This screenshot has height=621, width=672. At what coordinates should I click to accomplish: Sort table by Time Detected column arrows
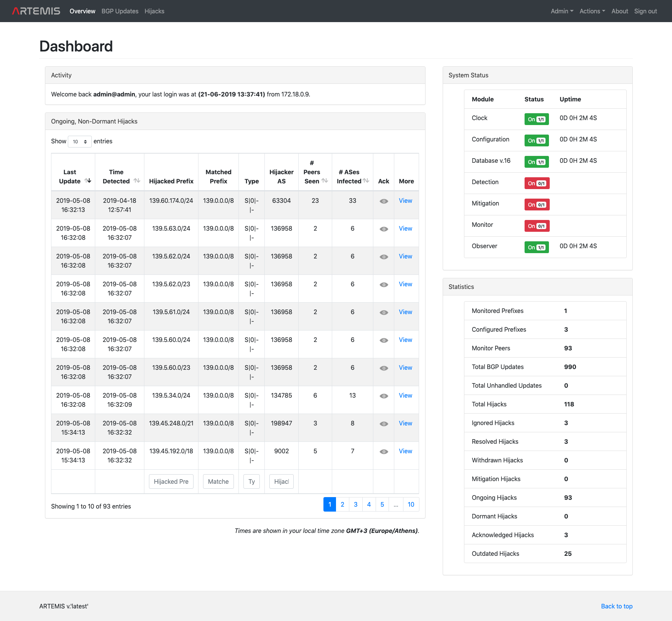coord(137,181)
